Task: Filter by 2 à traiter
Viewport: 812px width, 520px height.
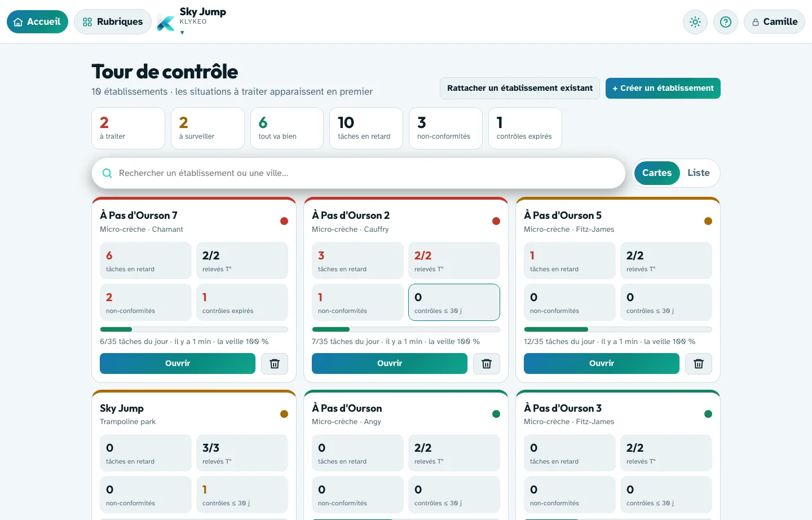Action: [x=129, y=129]
